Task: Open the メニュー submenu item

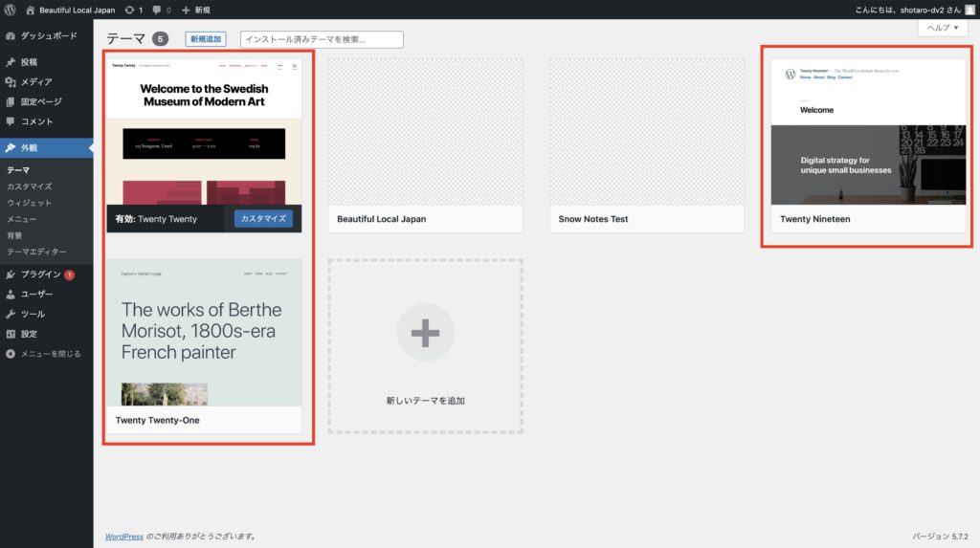Action: pos(22,219)
